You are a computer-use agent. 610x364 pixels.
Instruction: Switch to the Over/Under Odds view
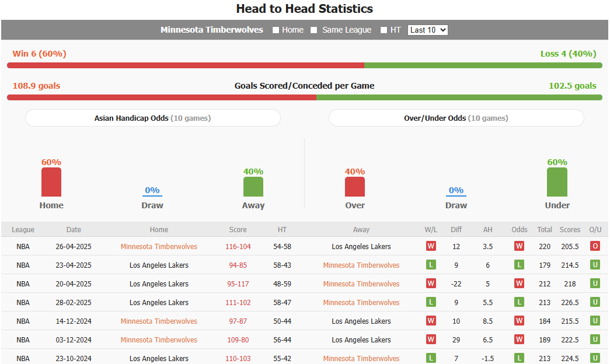[456, 117]
